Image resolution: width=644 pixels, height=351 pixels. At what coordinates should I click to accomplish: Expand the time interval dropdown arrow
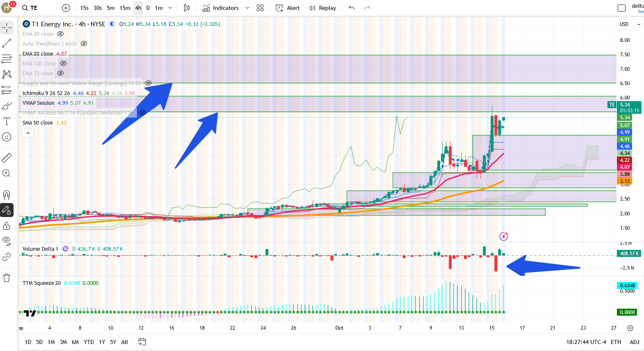click(170, 8)
